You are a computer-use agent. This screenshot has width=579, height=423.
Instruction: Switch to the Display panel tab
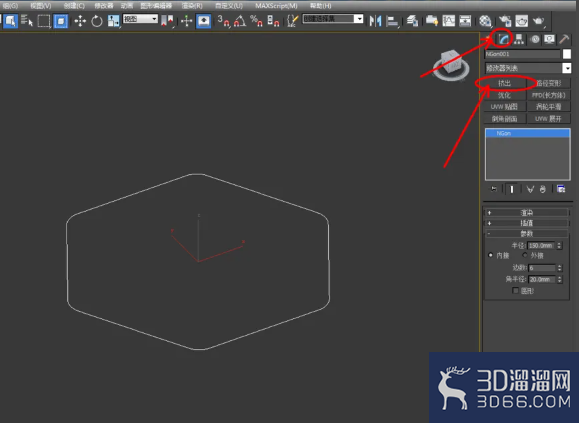click(549, 39)
